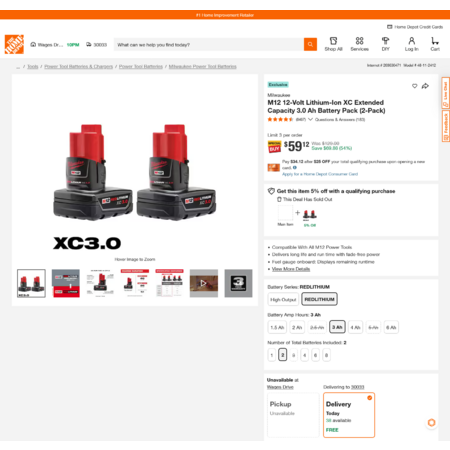450x450 pixels.
Task: Click the Home Depot logo
Action: (14, 44)
